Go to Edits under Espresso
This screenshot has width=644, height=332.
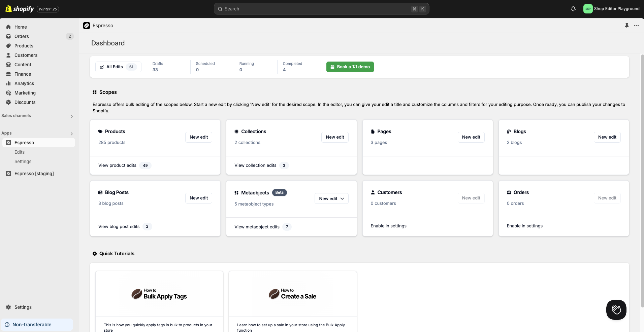click(20, 152)
